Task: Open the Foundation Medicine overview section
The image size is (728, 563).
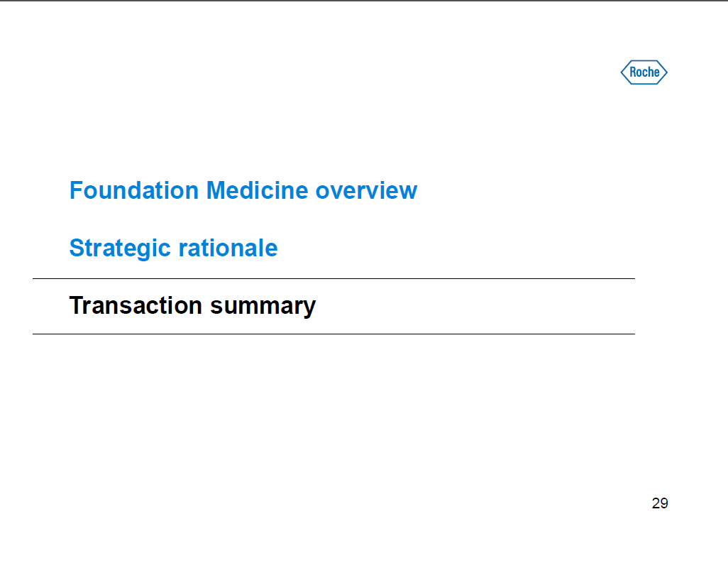Action: click(243, 190)
